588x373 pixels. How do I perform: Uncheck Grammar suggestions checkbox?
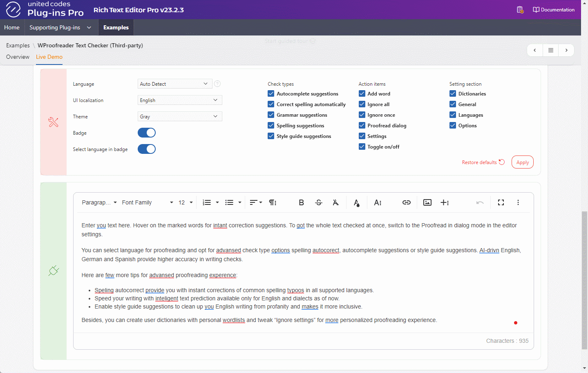(x=271, y=115)
